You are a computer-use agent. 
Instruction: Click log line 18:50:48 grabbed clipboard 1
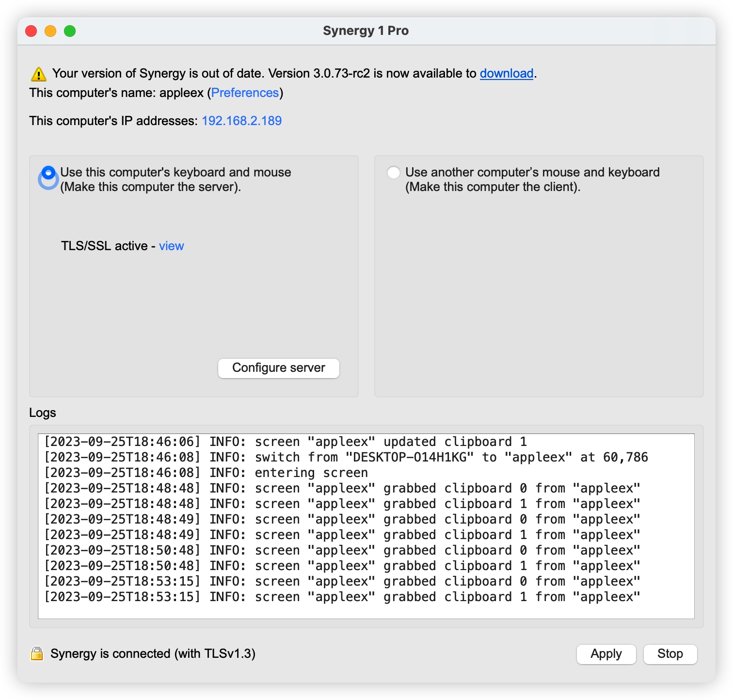[x=342, y=566]
